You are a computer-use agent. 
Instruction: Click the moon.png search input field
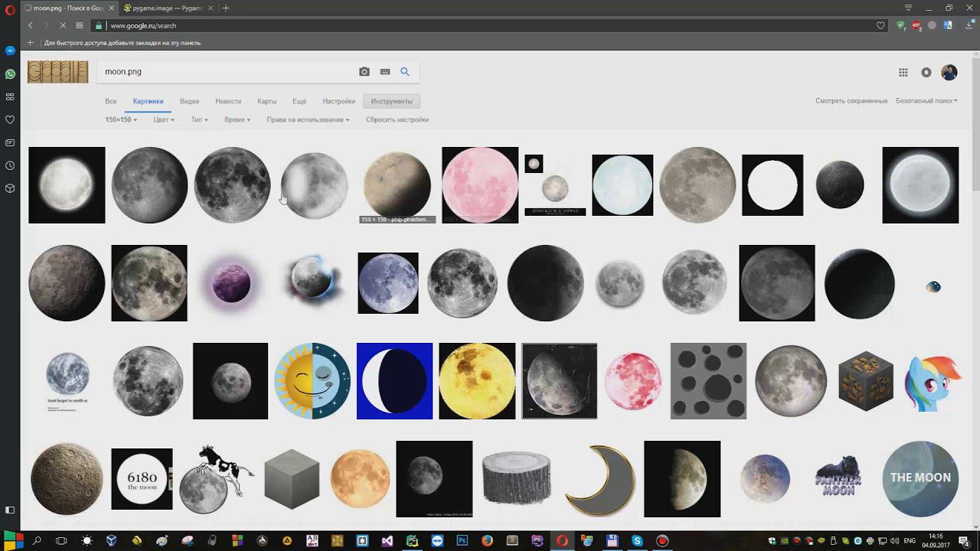point(228,72)
